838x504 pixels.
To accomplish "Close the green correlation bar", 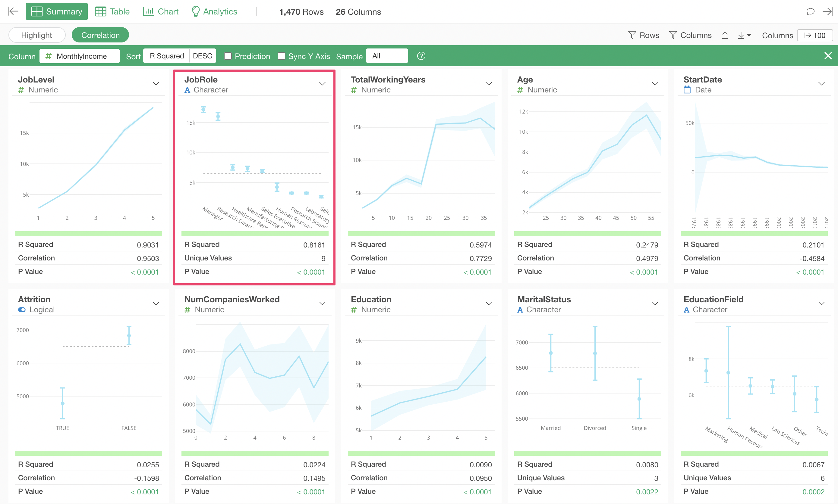I will (x=828, y=56).
